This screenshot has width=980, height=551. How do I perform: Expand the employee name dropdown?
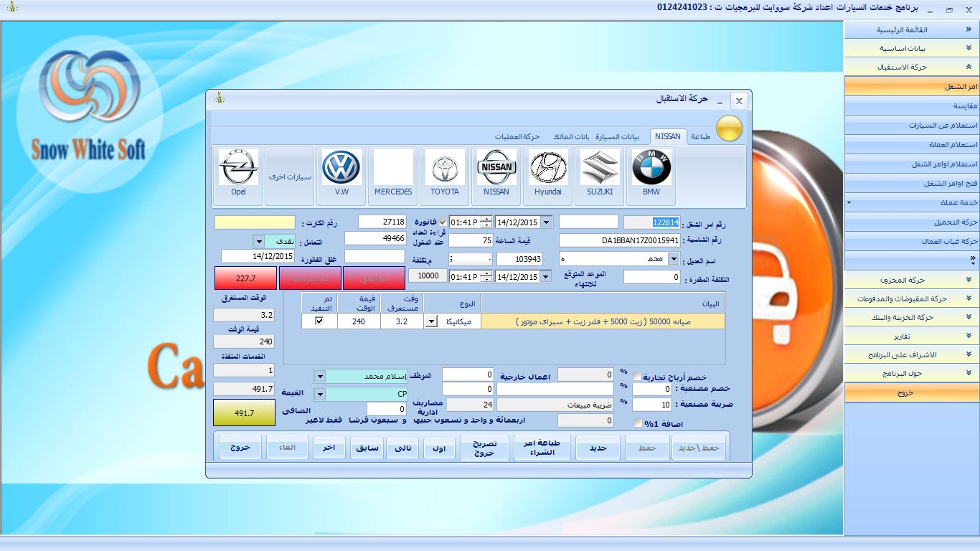pyautogui.click(x=320, y=377)
